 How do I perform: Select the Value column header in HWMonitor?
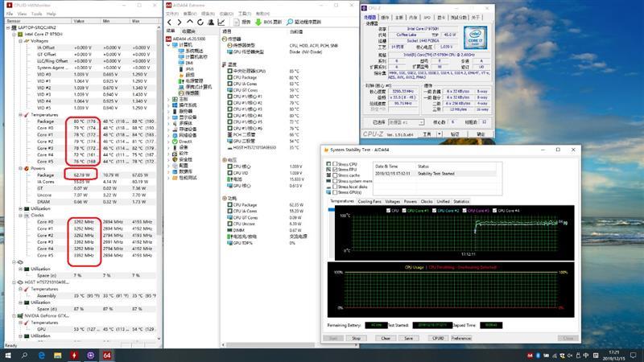pyautogui.click(x=80, y=21)
